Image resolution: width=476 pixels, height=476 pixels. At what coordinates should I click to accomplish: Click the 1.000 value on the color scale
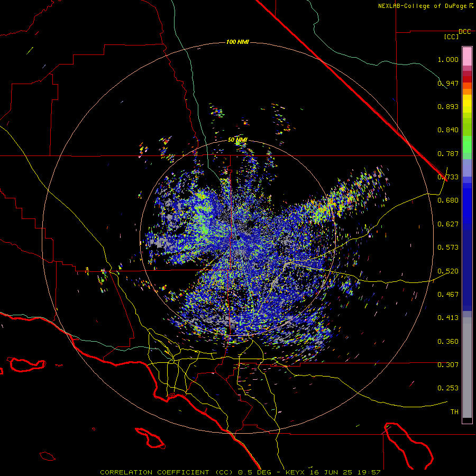pyautogui.click(x=448, y=59)
